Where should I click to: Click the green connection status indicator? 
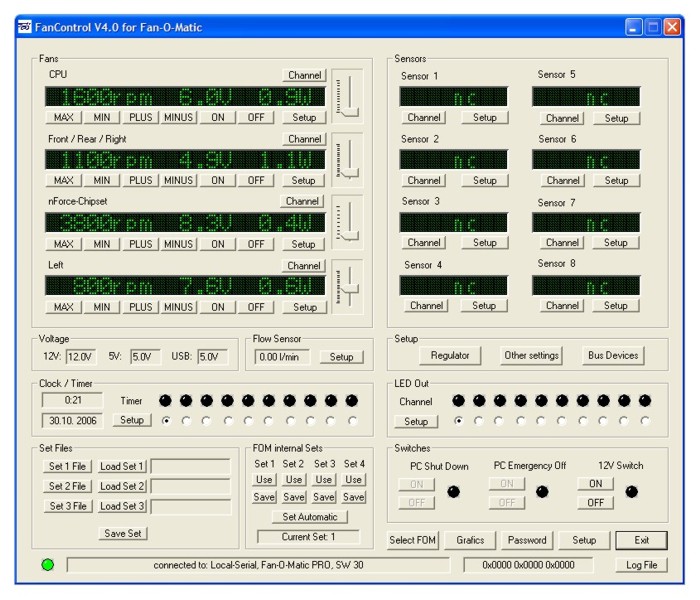47,565
